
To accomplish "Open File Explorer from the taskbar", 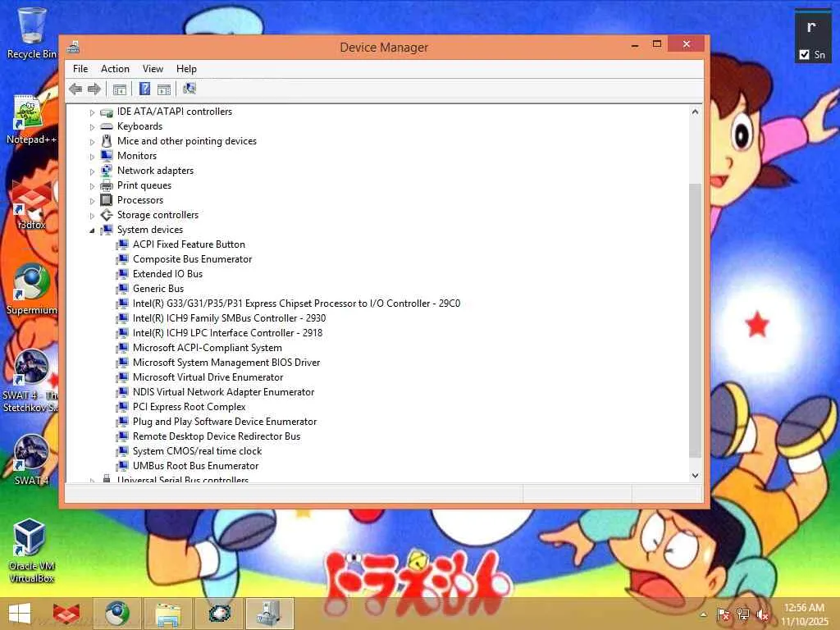I will [168, 614].
